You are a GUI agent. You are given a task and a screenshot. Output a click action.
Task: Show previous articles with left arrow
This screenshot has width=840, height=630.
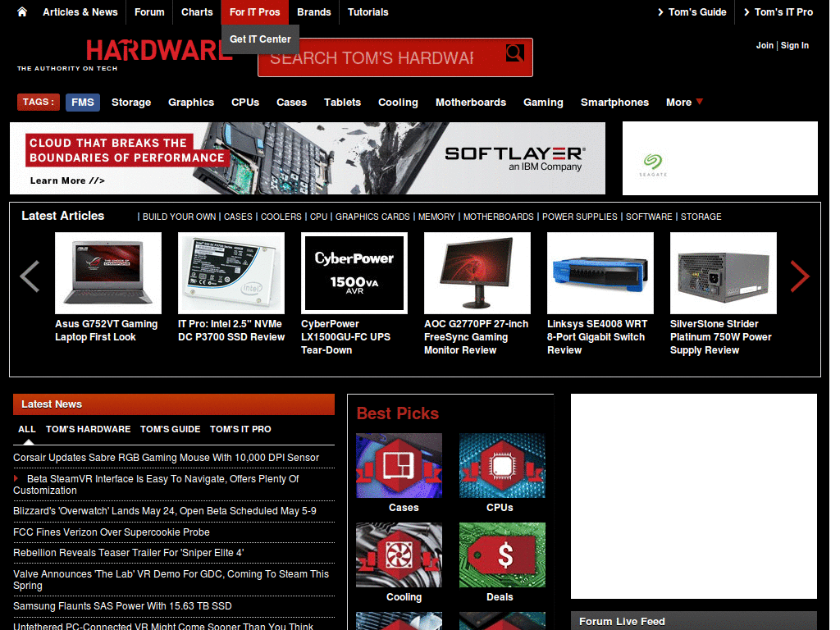click(x=30, y=276)
